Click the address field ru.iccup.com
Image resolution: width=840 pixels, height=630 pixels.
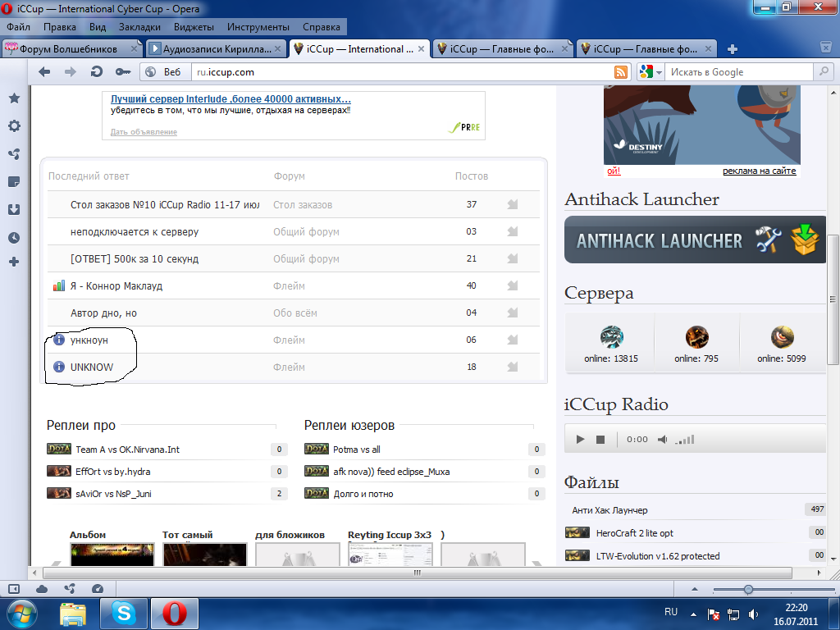click(402, 72)
